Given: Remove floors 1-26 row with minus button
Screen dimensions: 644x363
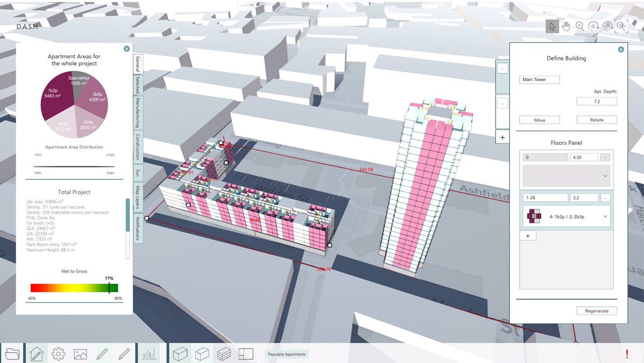Looking at the screenshot, I should click(x=605, y=198).
